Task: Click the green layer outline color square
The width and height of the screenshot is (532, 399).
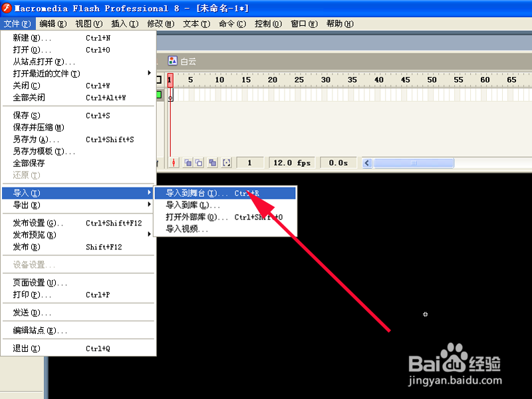Action: coord(159,94)
